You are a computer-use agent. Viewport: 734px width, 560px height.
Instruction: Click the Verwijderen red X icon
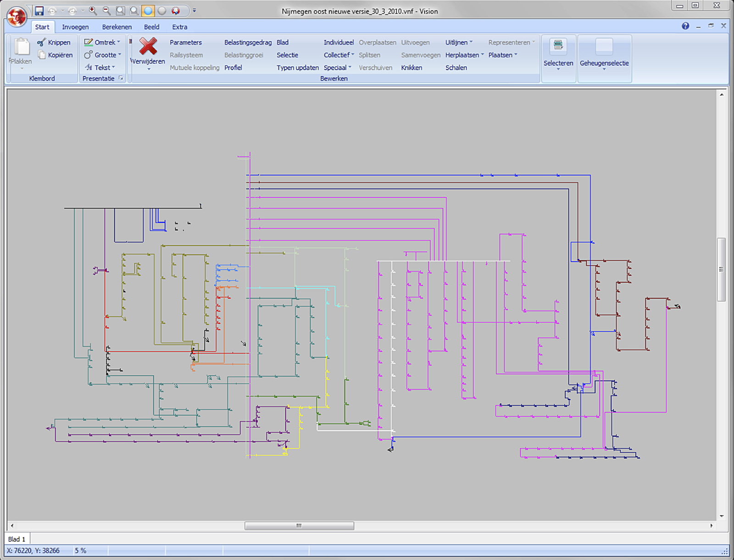[148, 46]
